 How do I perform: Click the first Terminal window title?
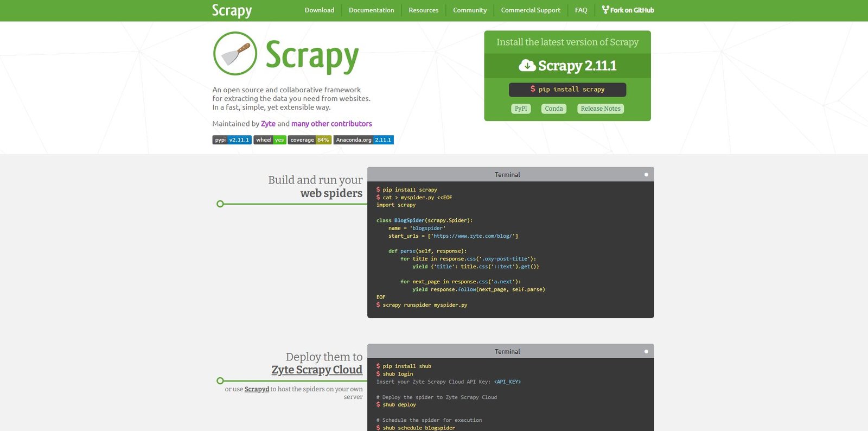click(507, 175)
